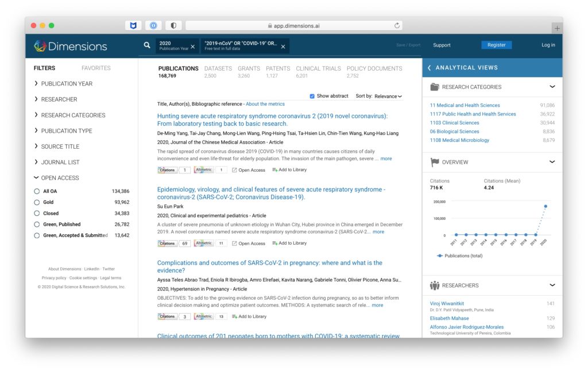Screen dimensions: 588x371
Task: Collapse Analytical Views with the back chevron
Action: [429, 68]
